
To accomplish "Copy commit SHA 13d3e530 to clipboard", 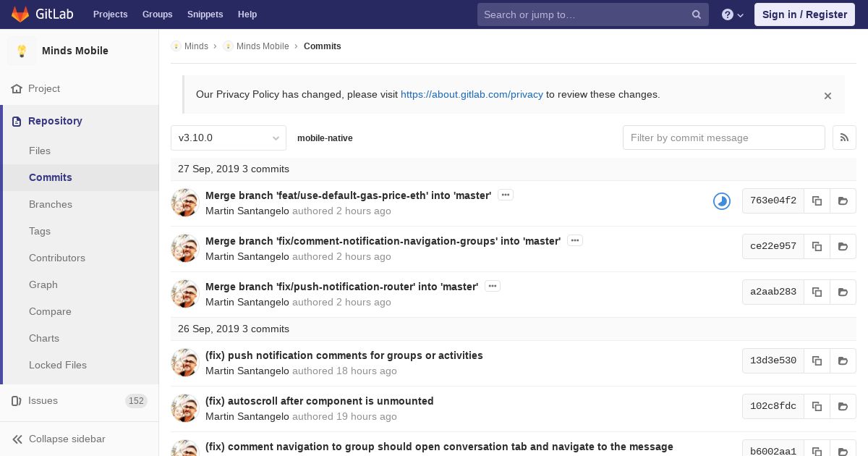I will [x=817, y=360].
